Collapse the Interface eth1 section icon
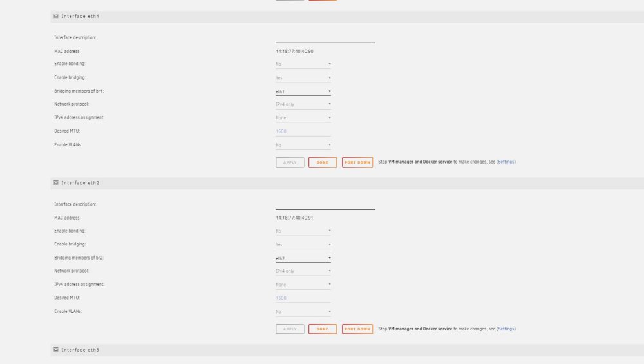 pyautogui.click(x=56, y=16)
